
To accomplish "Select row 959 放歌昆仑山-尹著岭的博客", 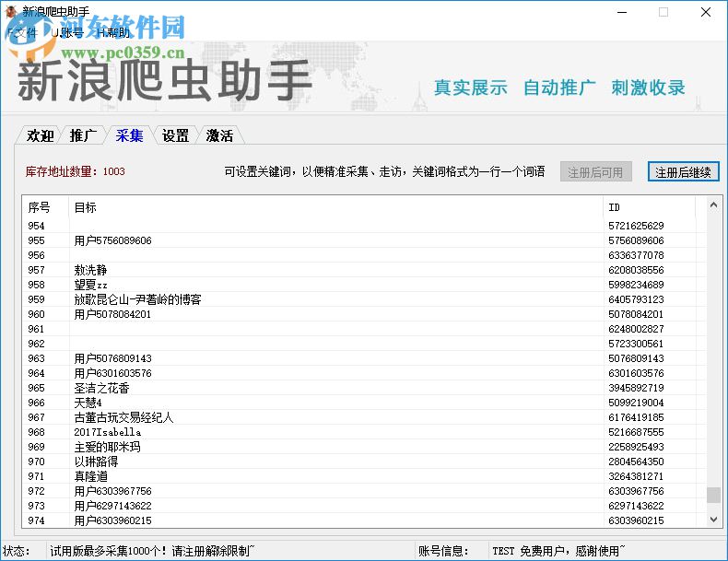I will [138, 299].
